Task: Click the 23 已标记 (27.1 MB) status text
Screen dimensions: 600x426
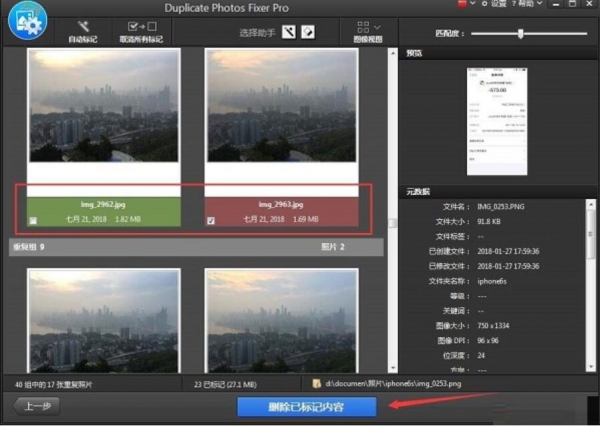Action: (225, 384)
